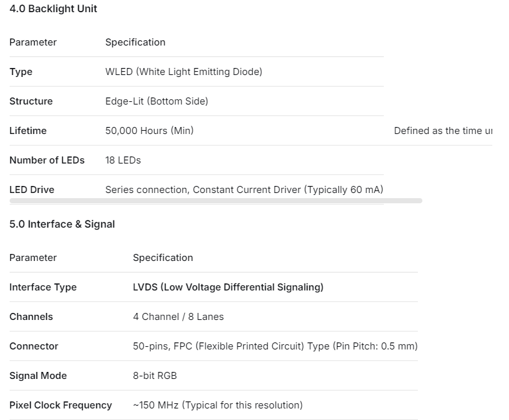Click the horizontal scrollbar under Backlight table
509x420 pixels.
(216, 201)
